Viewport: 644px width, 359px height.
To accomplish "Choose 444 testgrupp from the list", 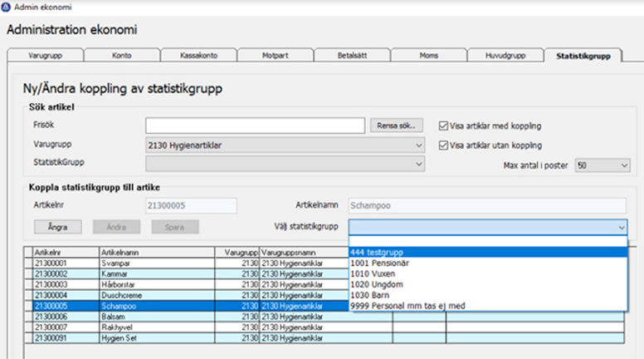I will [x=488, y=252].
